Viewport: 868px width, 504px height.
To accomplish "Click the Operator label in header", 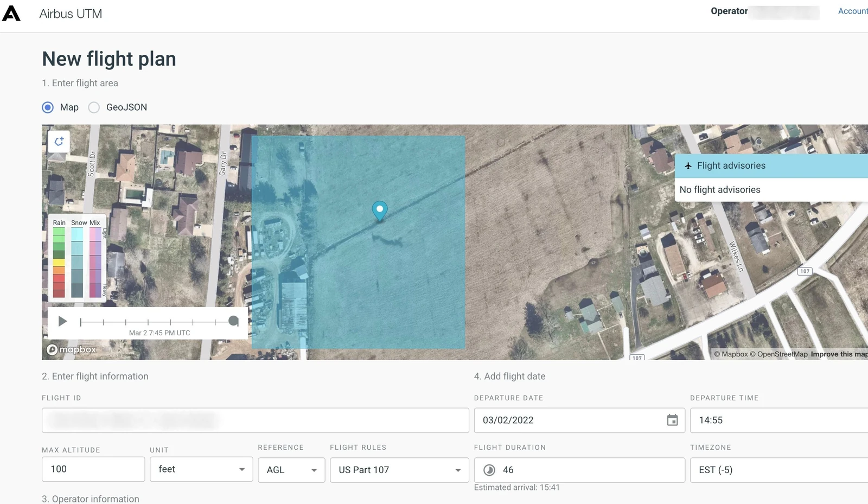I will [729, 11].
